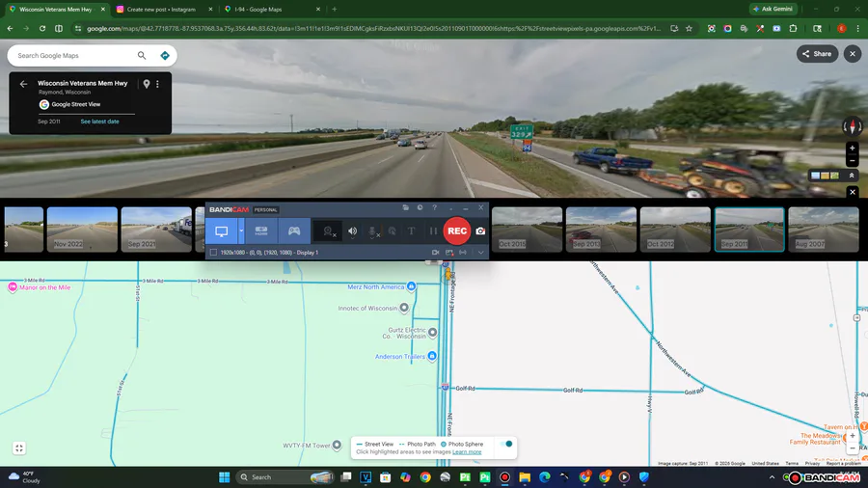Click Anderson Trailers place marker
This screenshot has width=868, height=488.
[x=432, y=356]
